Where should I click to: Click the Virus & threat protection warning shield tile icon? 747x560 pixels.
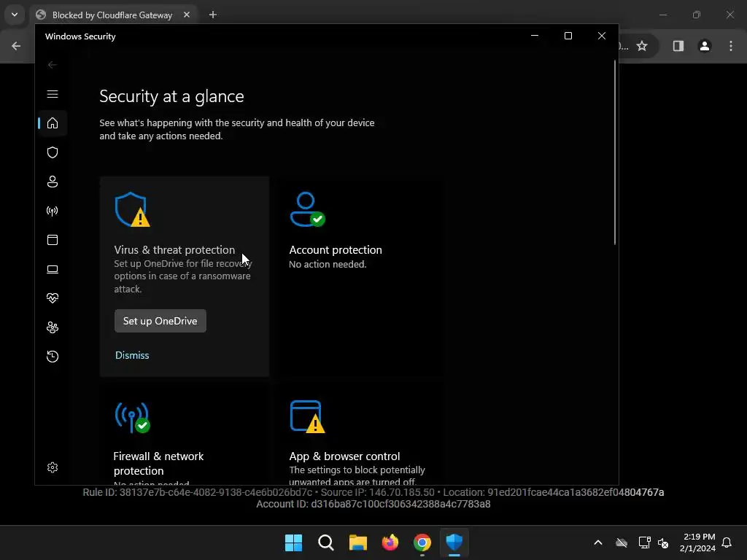click(133, 209)
